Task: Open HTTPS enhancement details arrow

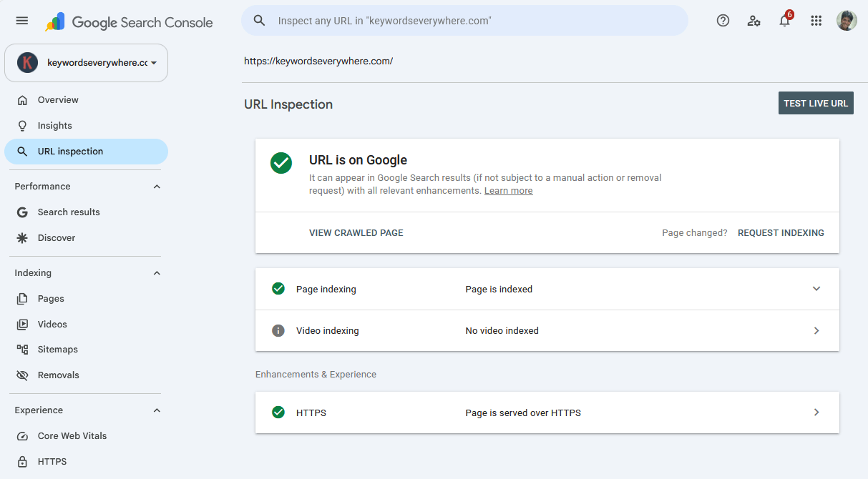Action: pyautogui.click(x=816, y=413)
